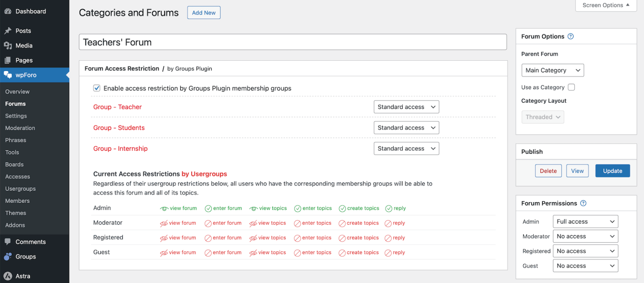This screenshot has height=283, width=644.
Task: Click the Update button
Action: (x=613, y=171)
